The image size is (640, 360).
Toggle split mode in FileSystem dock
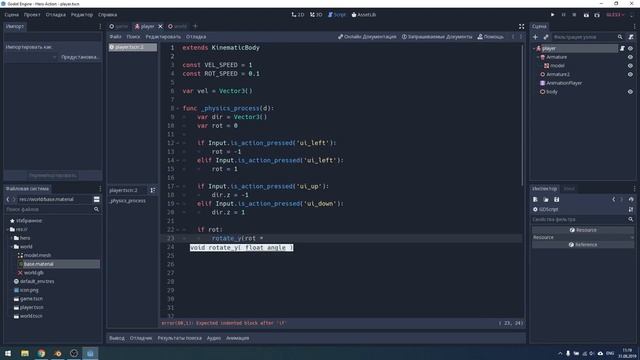point(97,200)
